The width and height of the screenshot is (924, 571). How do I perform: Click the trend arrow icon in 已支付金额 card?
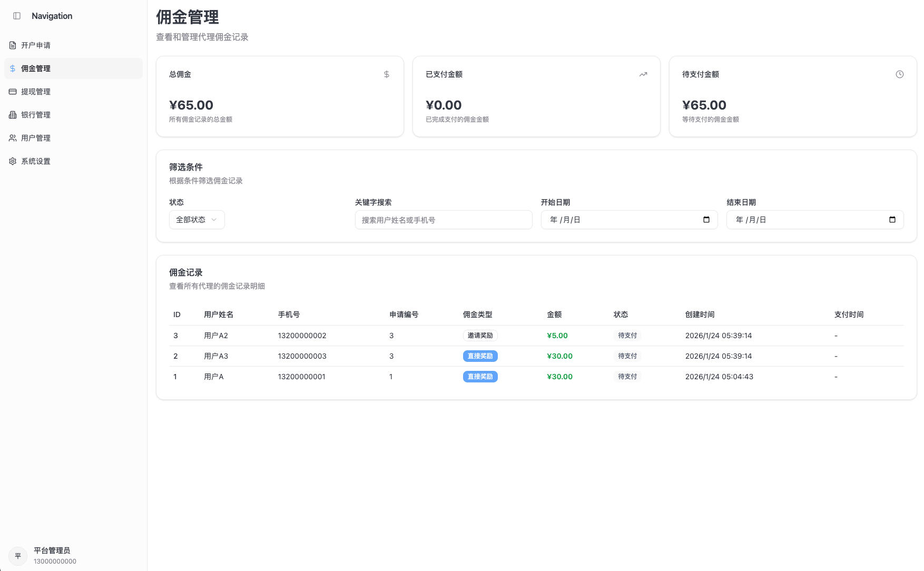click(643, 74)
